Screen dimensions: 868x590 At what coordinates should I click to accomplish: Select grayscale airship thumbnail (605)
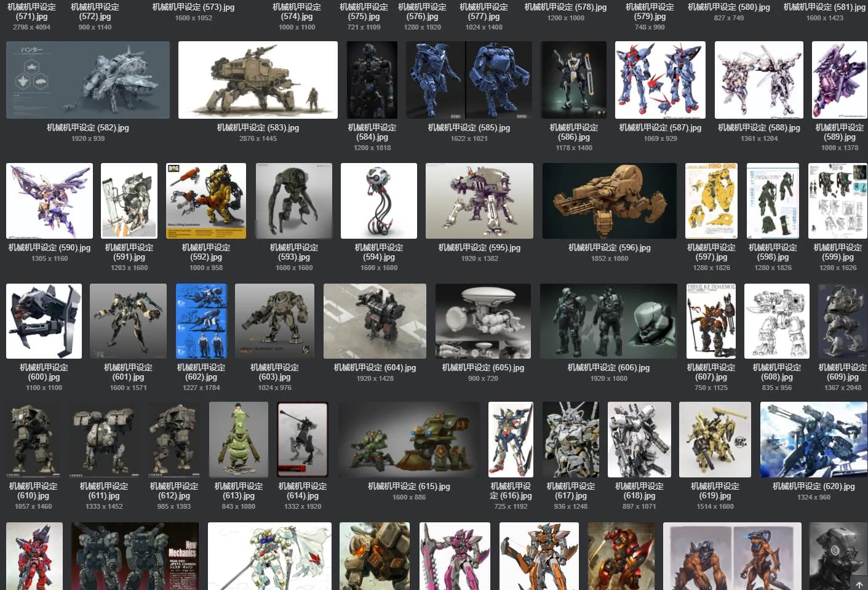tap(483, 321)
